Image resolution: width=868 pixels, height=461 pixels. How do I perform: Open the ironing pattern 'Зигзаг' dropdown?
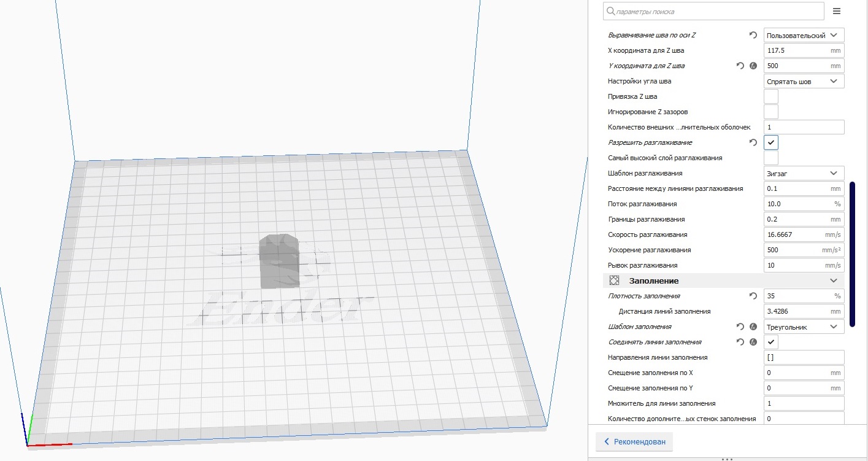tap(804, 173)
